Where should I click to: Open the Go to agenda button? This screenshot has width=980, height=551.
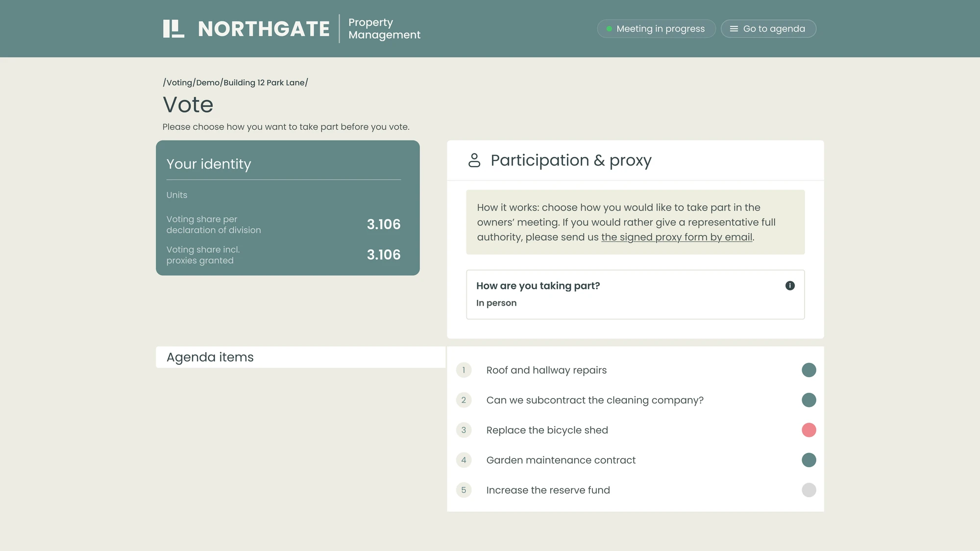click(768, 29)
